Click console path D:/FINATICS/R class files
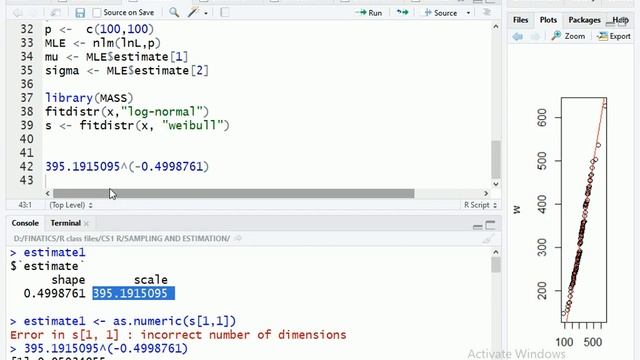This screenshot has width=640, height=360. (x=122, y=238)
